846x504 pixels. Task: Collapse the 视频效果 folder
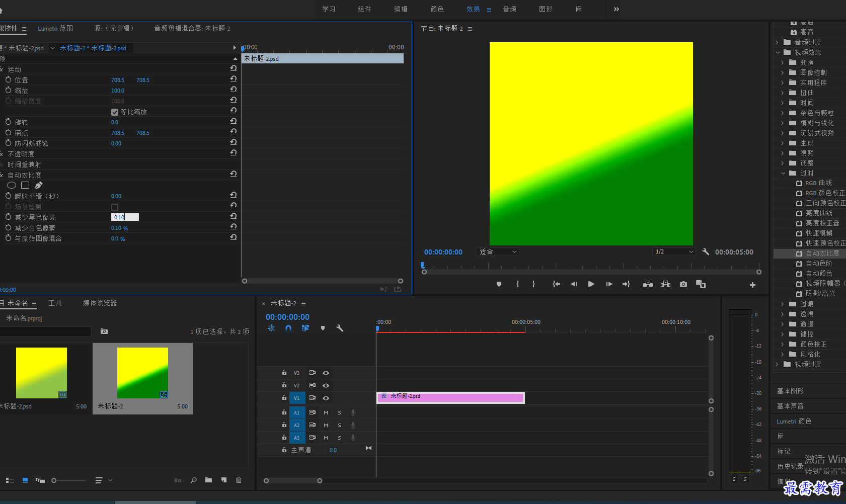(x=778, y=52)
